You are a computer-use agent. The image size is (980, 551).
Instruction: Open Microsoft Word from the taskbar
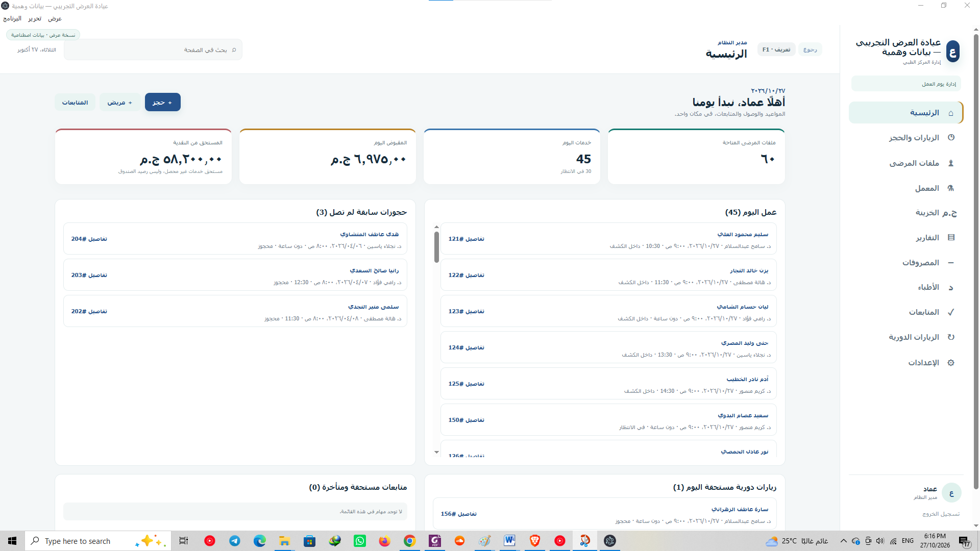[509, 541]
